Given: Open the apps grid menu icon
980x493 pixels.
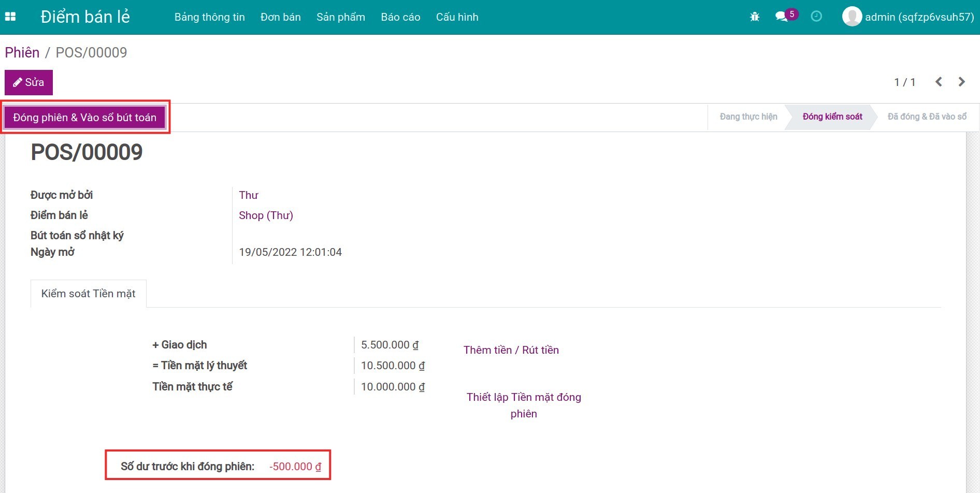Looking at the screenshot, I should (x=10, y=17).
